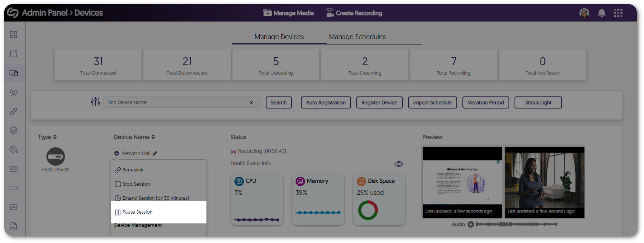Click the plug integrations icon in the sidebar
The image size is (644, 243).
[14, 112]
